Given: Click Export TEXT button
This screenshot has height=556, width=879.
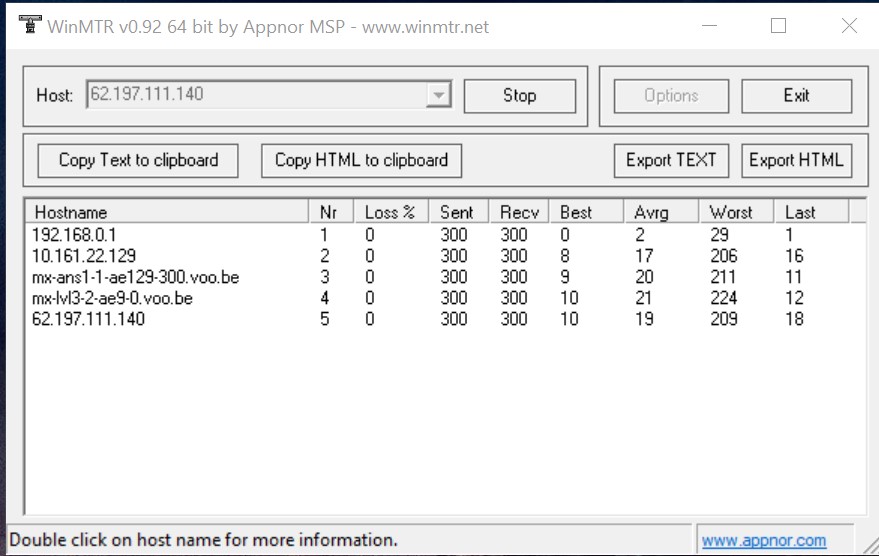Looking at the screenshot, I should [671, 160].
